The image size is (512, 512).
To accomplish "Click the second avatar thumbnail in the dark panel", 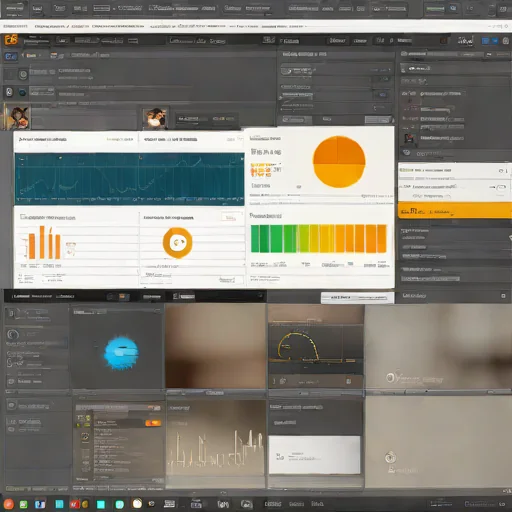I will [154, 118].
